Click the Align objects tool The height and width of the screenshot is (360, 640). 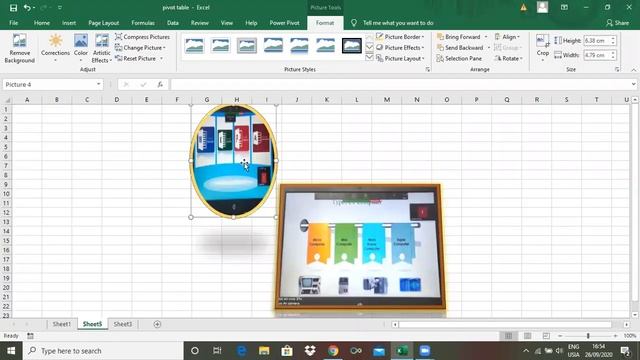tap(507, 37)
